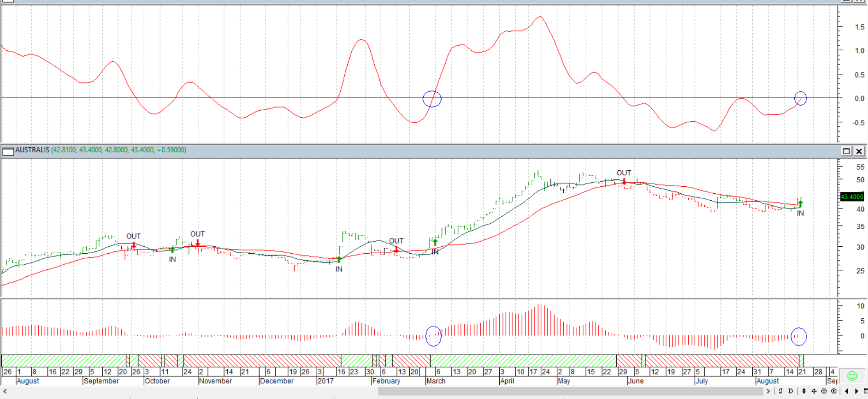Close the AUSTRALIS price pane

coord(859,151)
